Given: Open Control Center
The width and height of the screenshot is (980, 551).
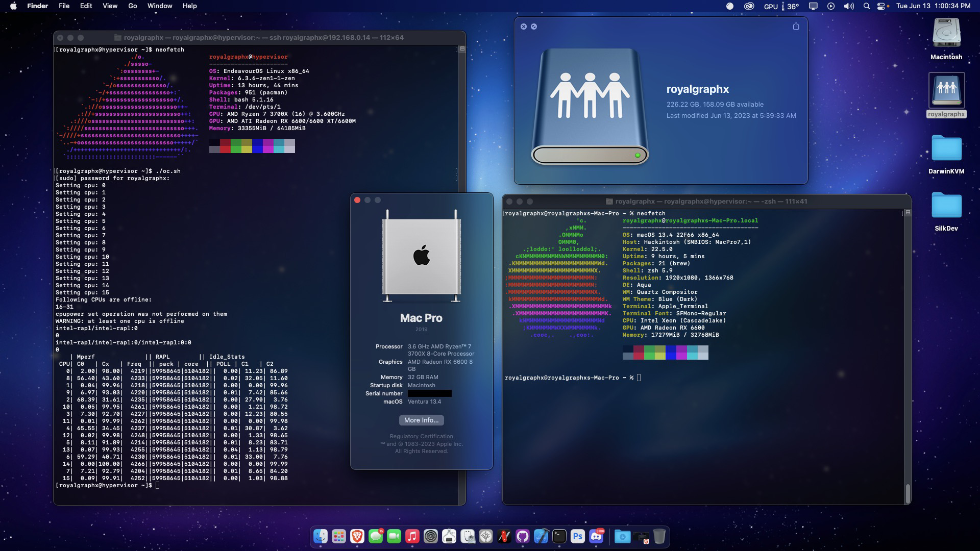Looking at the screenshot, I should 881,6.
